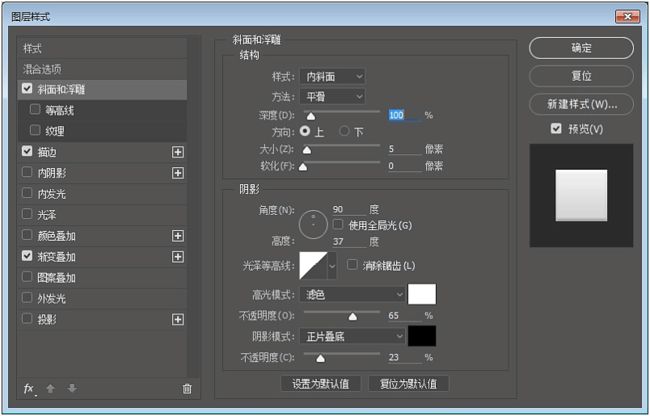
Task: Open the 图案叠加 effect settings
Action: coord(56,278)
